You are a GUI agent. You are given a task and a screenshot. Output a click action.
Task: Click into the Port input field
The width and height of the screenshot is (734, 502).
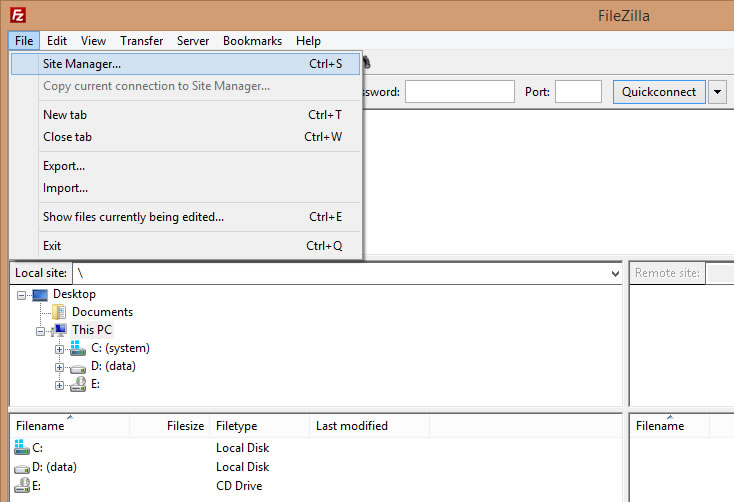point(578,92)
